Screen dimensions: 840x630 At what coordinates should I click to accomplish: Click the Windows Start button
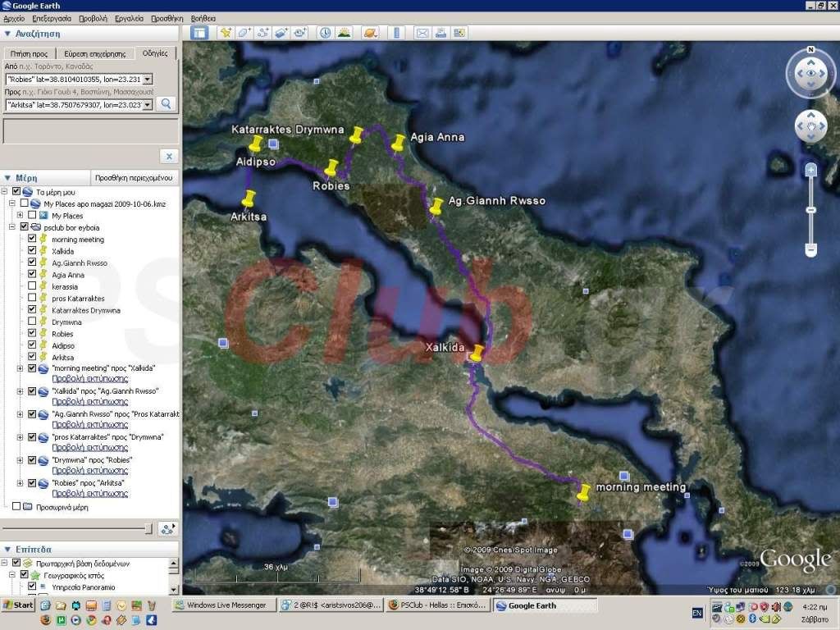(x=18, y=605)
